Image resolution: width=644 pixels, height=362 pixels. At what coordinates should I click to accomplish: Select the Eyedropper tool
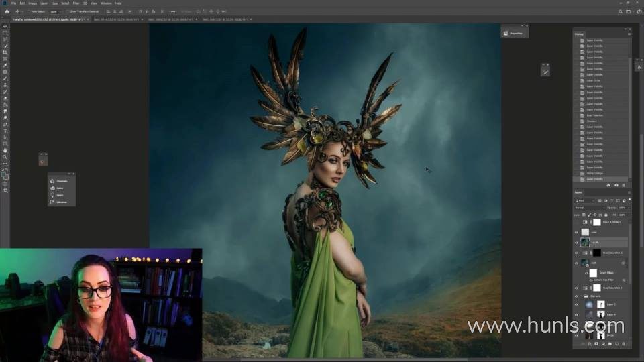[5, 66]
